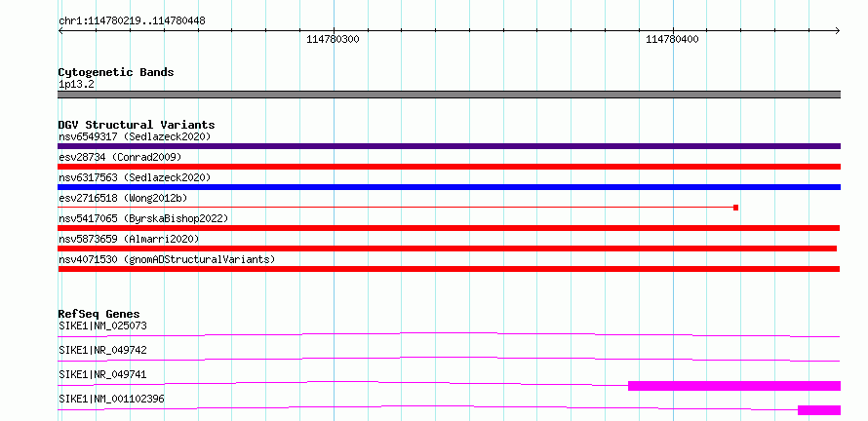Screen dimensions: 868x421
Task: Open the SIKE1|NM_001102396 transcript label
Action: 111,399
